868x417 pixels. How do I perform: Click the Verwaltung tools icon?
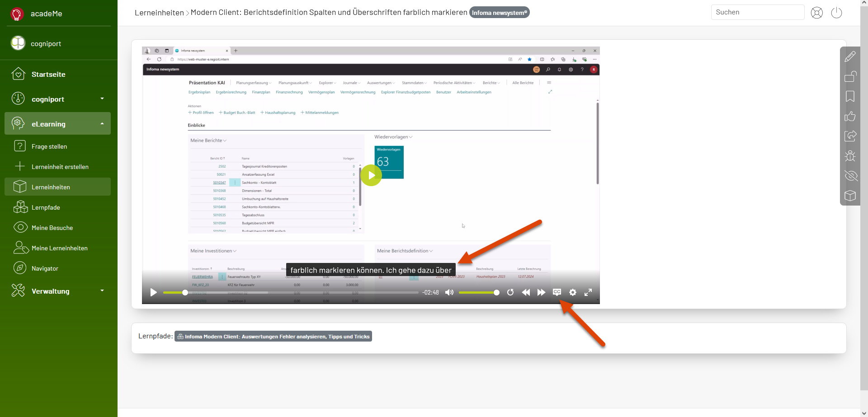coord(18,290)
